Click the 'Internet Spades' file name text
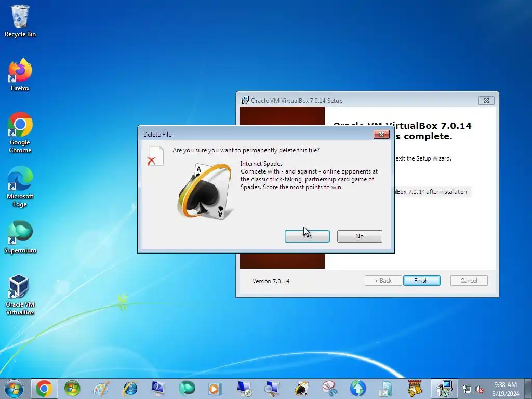This screenshot has width=532, height=399. point(261,164)
